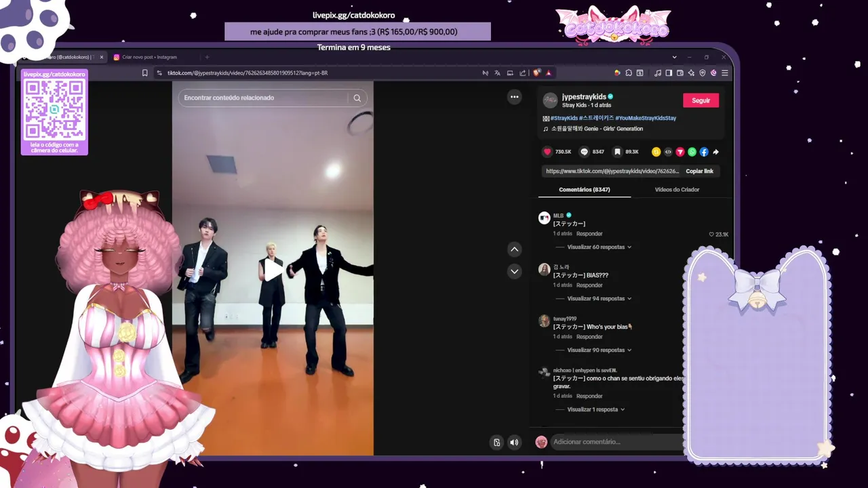Open comments via speech bubble icon

[585, 152]
